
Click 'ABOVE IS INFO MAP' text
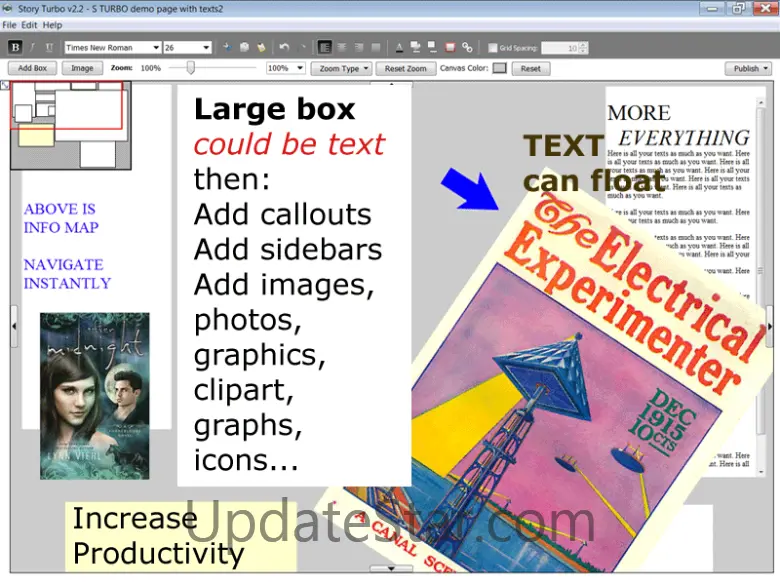pyautogui.click(x=61, y=218)
